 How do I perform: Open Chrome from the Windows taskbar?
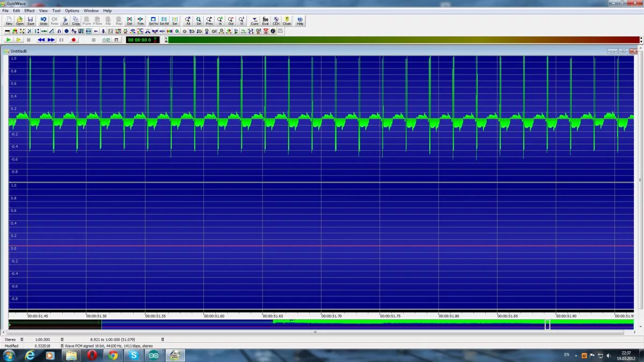pyautogui.click(x=113, y=355)
